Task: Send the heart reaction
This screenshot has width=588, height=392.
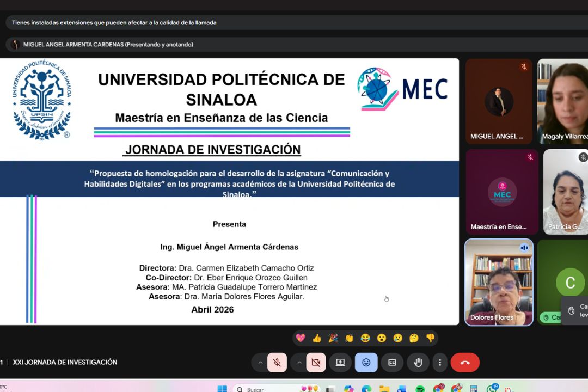Action: [x=301, y=338]
